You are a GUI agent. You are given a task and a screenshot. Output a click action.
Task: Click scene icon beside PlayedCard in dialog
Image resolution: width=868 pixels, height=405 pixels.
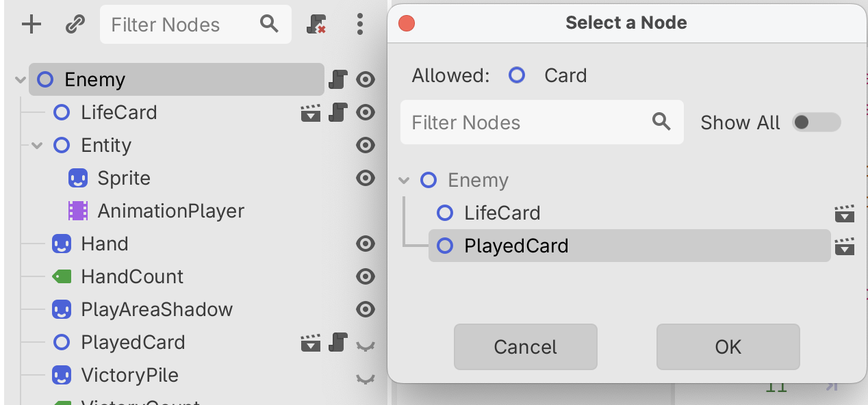coord(845,246)
